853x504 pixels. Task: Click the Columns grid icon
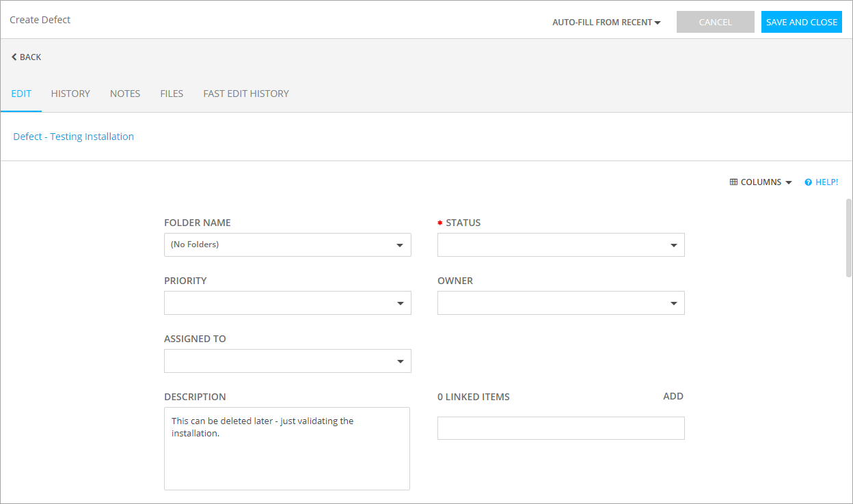(x=733, y=182)
